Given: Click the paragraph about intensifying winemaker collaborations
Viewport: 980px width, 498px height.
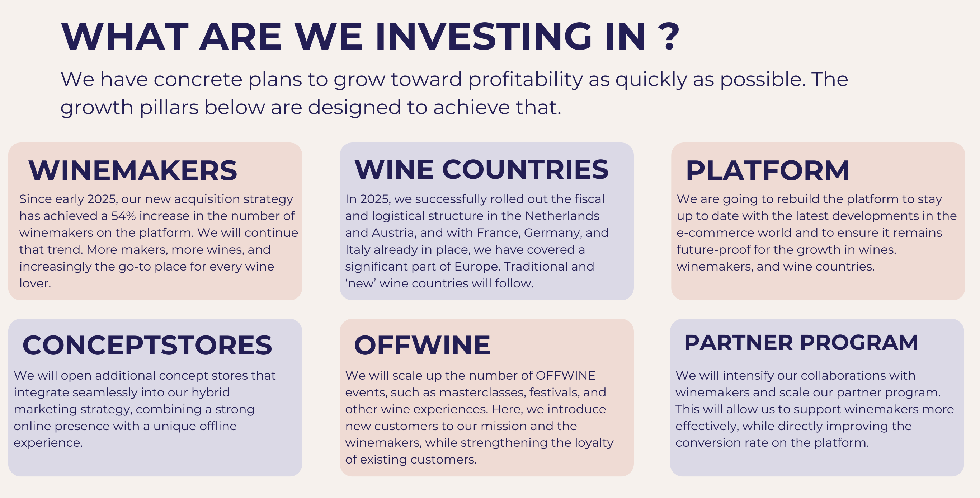Looking at the screenshot, I should [814, 409].
